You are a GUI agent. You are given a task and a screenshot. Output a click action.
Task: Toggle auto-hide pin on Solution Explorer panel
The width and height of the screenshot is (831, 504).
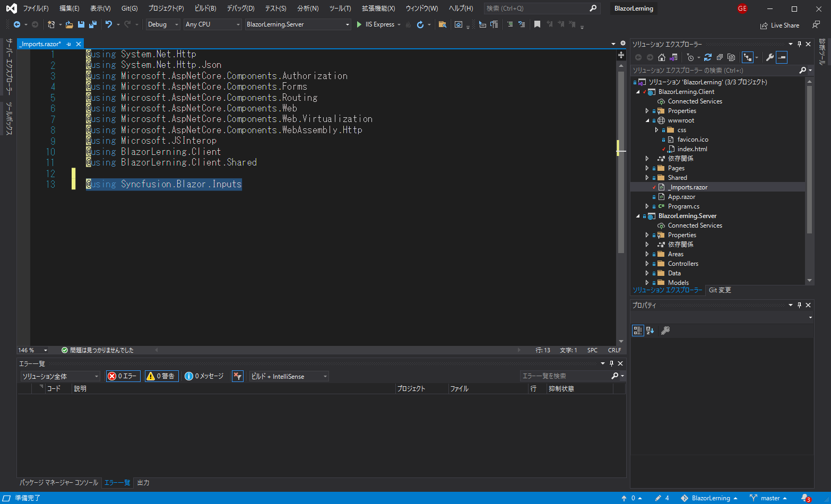click(x=799, y=44)
